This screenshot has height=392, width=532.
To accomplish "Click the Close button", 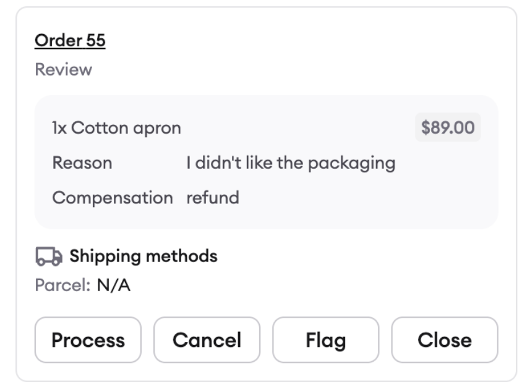I will click(444, 340).
